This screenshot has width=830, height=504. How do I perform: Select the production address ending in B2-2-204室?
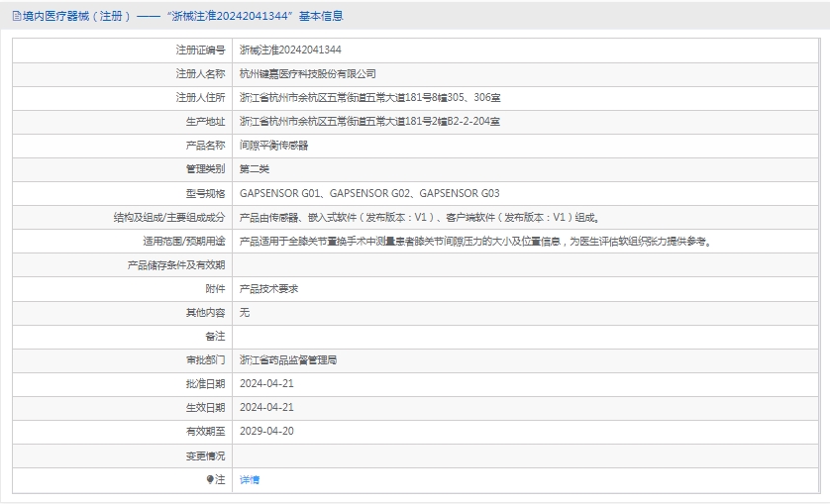point(369,121)
